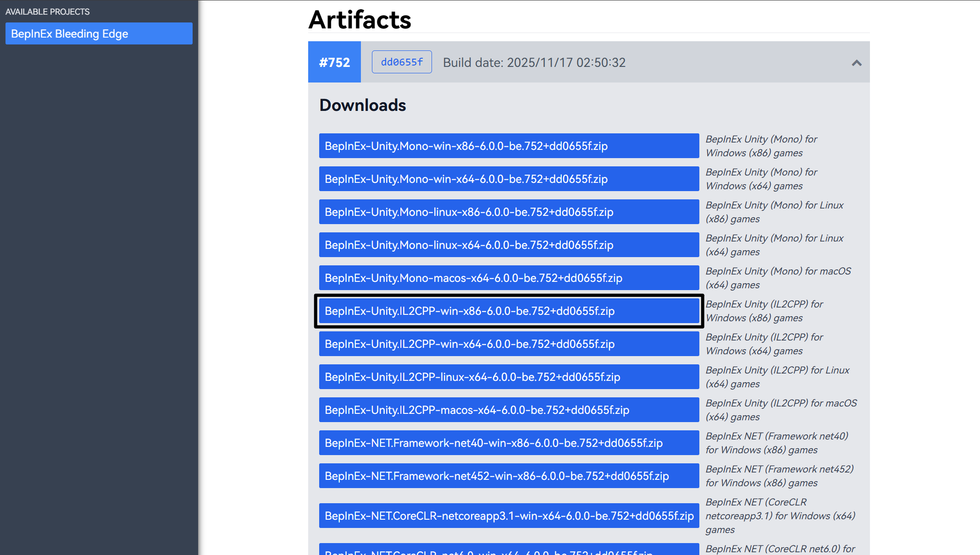Download Unity.Mono linux-x86 zip
980x555 pixels.
pyautogui.click(x=509, y=212)
